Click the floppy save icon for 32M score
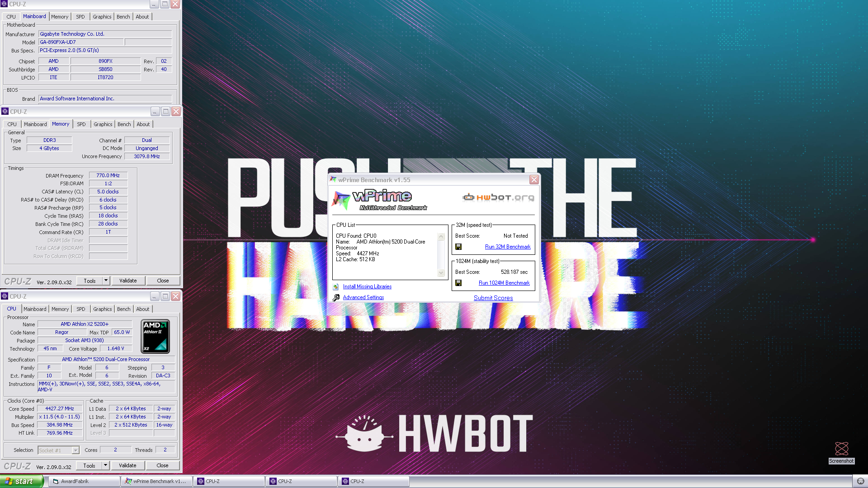Viewport: 868px width, 488px height. pos(458,247)
